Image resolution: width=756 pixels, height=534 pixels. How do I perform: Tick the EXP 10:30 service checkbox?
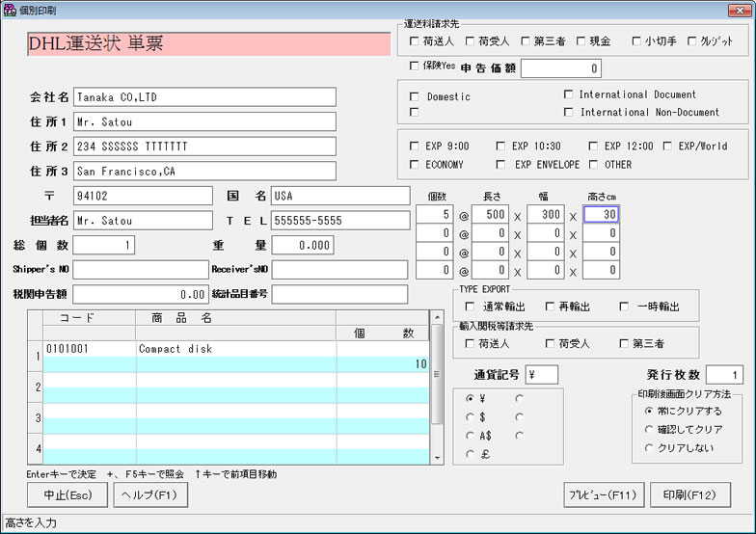tap(499, 147)
